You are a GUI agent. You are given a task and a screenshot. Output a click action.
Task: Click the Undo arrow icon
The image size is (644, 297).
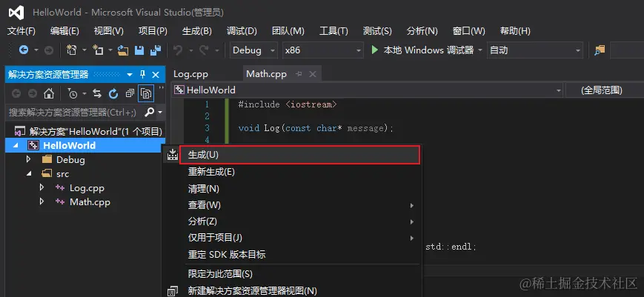click(x=178, y=50)
